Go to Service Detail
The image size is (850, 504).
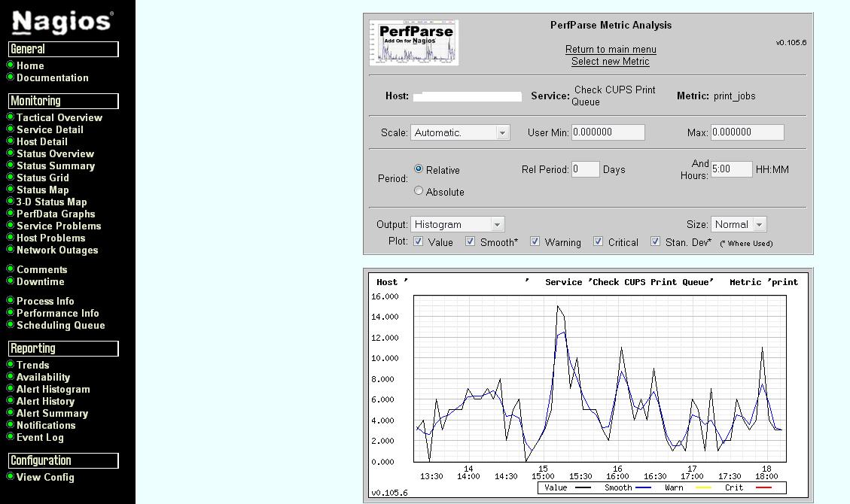pyautogui.click(x=50, y=129)
